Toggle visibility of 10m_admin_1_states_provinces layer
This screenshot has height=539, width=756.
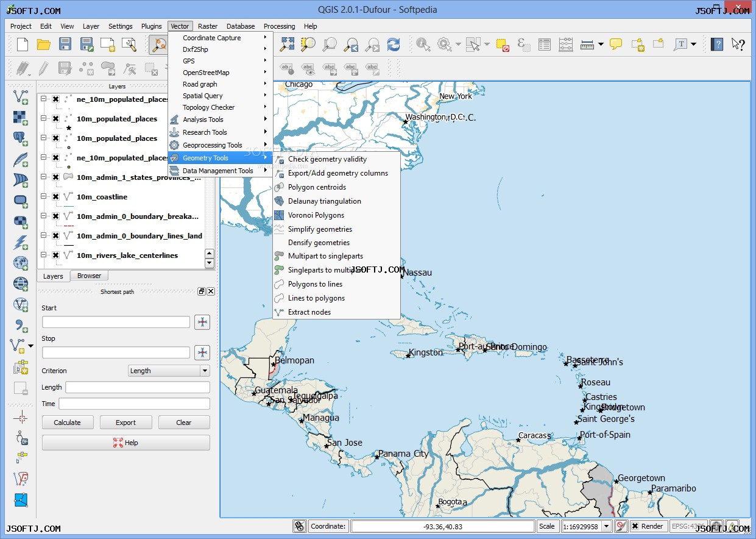[x=55, y=177]
